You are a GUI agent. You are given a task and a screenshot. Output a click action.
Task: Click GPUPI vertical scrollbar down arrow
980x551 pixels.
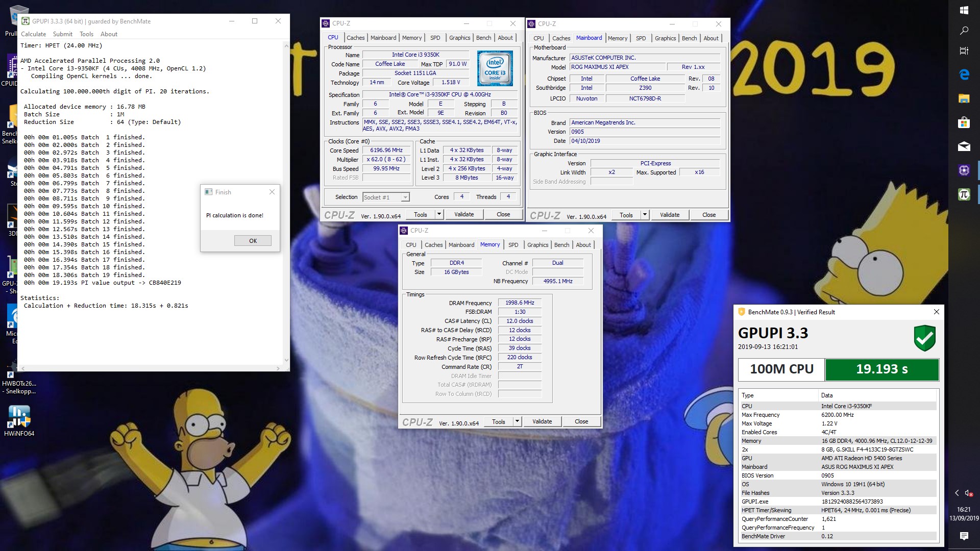[x=286, y=360]
